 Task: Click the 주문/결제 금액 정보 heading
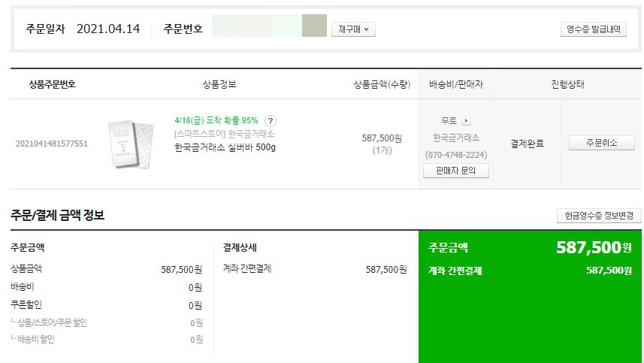tap(58, 215)
